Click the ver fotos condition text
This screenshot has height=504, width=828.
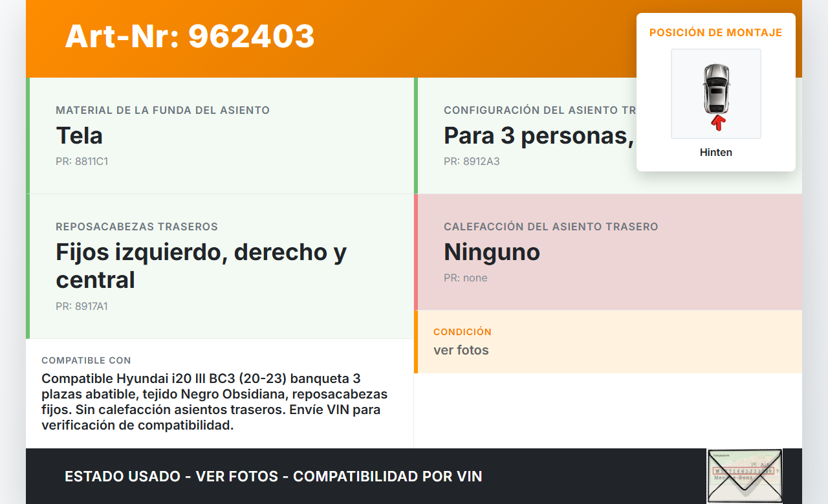coord(461,350)
